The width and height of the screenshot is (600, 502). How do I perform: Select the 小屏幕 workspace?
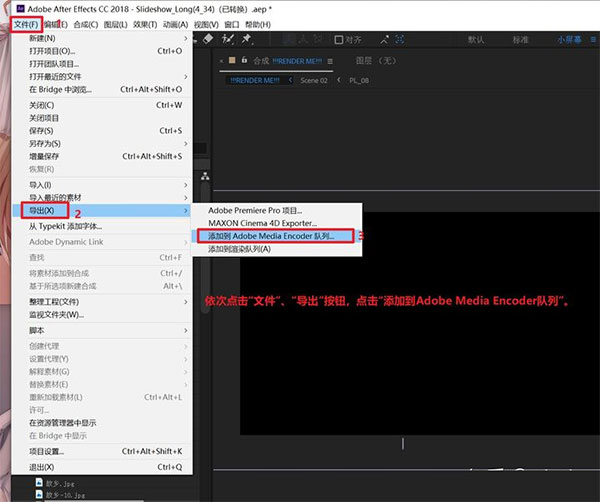tap(574, 41)
